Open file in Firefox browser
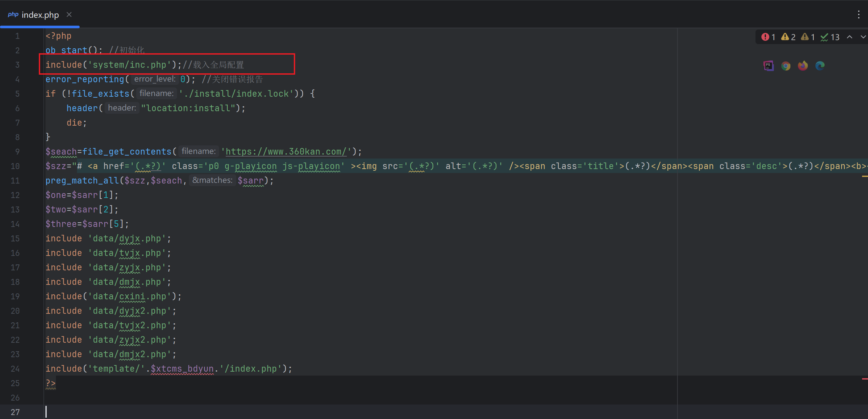The image size is (868, 419). coord(803,66)
